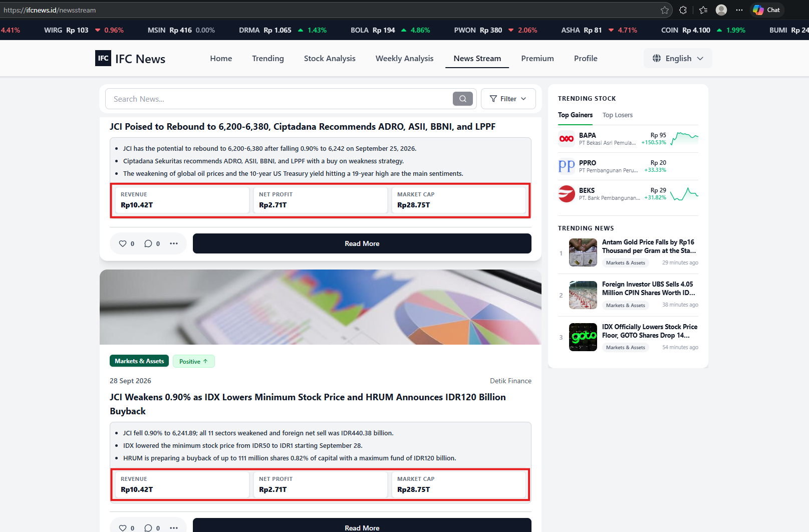The image size is (809, 532).
Task: Open Trending navigation item
Action: [x=268, y=58]
